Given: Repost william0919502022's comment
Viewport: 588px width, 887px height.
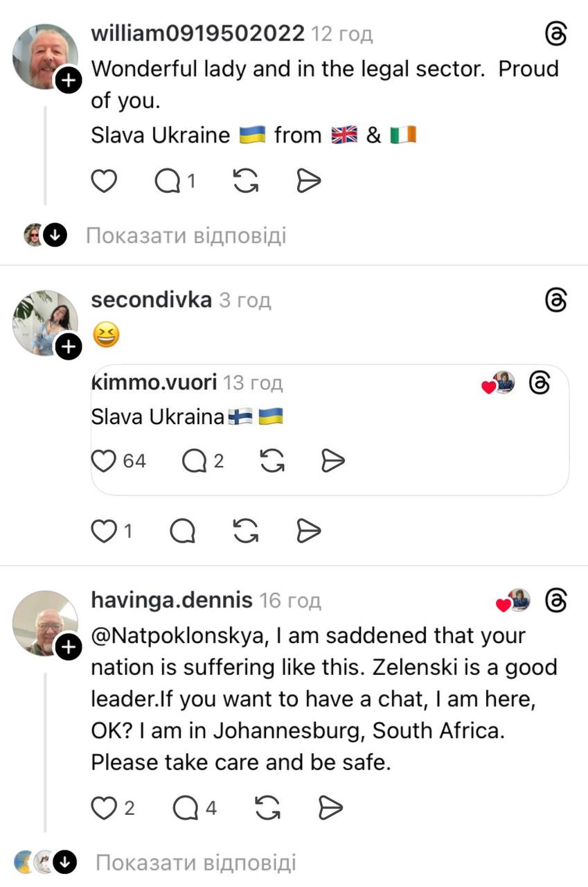Looking at the screenshot, I should [247, 181].
